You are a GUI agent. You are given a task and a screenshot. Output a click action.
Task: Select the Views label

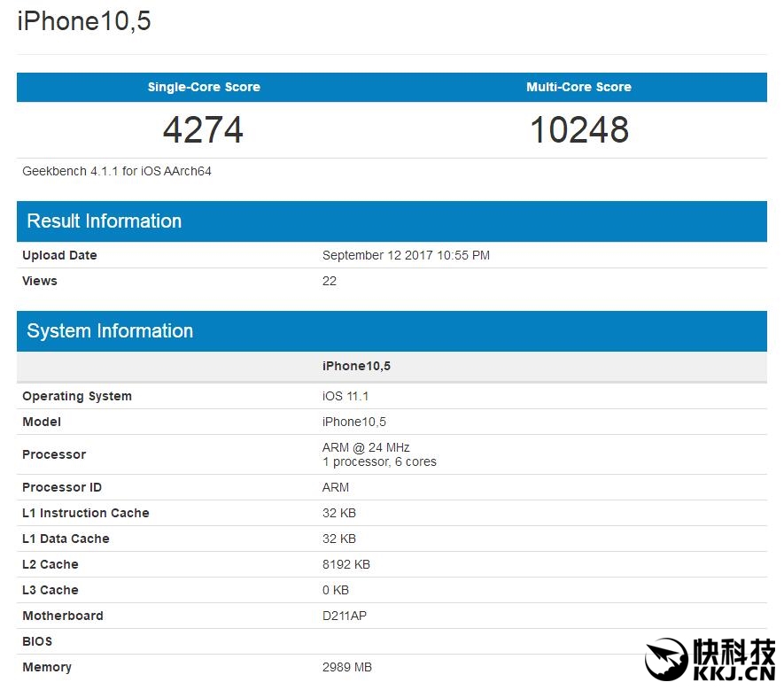pos(40,281)
